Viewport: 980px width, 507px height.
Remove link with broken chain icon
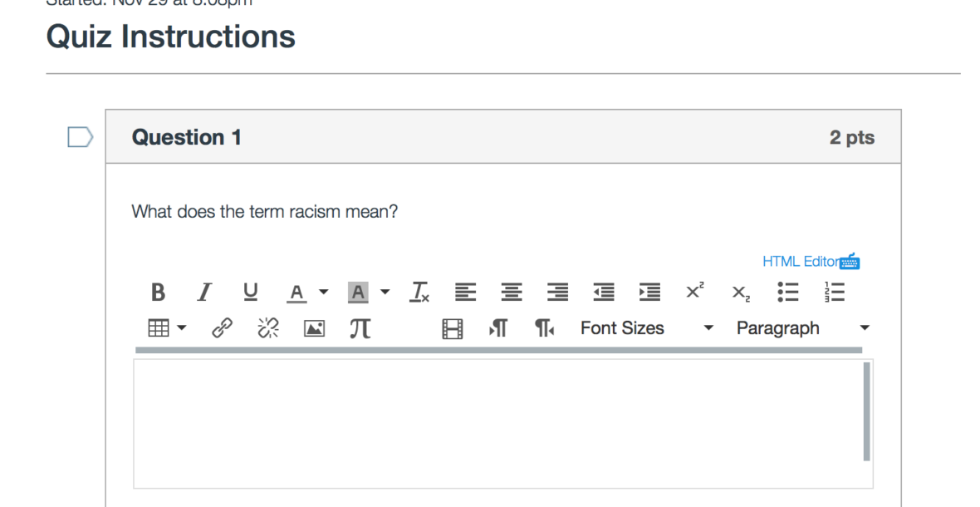pos(267,328)
